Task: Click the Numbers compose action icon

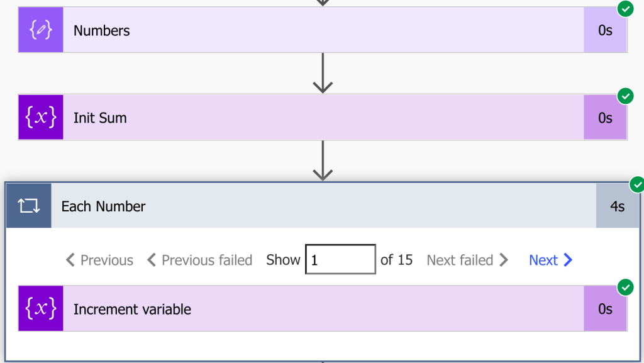Action: click(41, 30)
